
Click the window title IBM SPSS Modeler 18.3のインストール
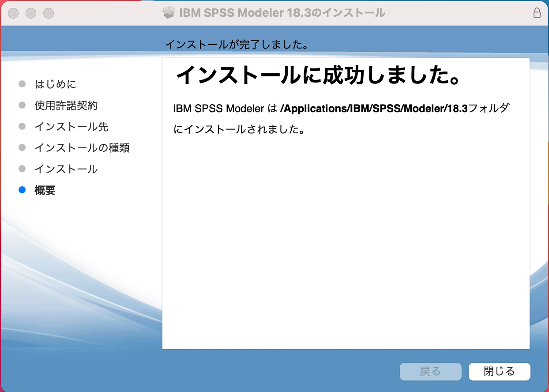[282, 13]
